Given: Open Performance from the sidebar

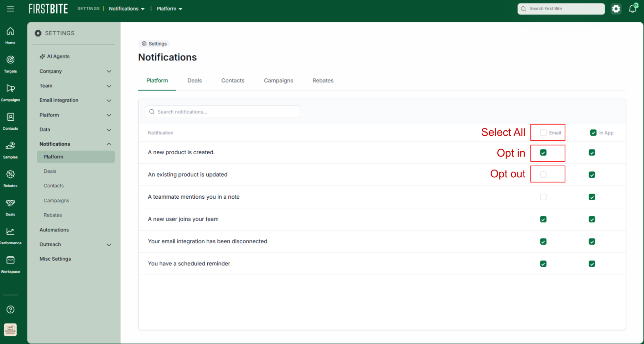Looking at the screenshot, I should 10,236.
